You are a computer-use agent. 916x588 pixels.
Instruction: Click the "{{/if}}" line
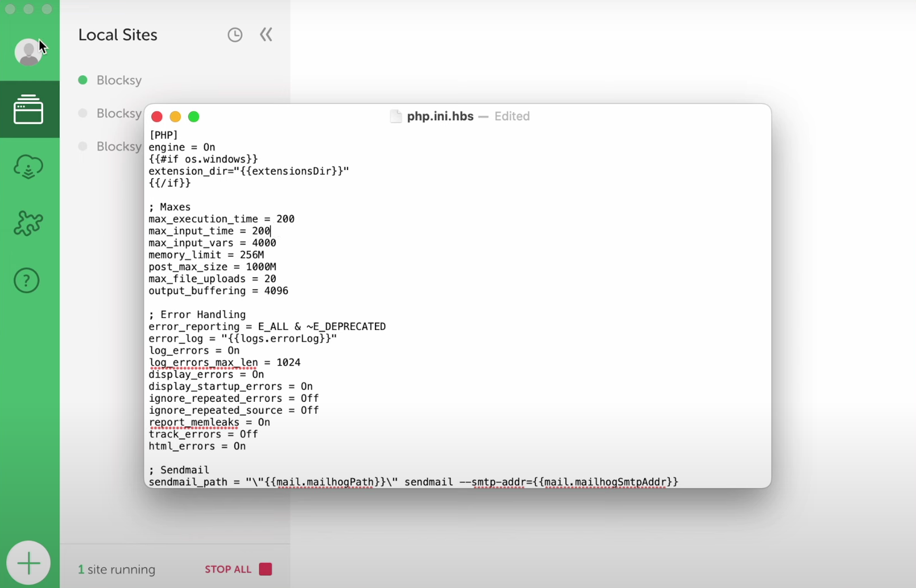coord(170,183)
